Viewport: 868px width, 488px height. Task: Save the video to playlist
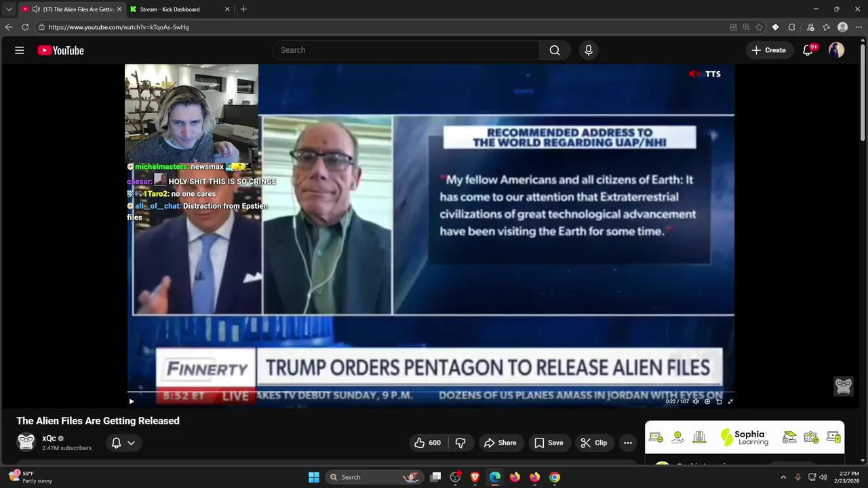549,443
